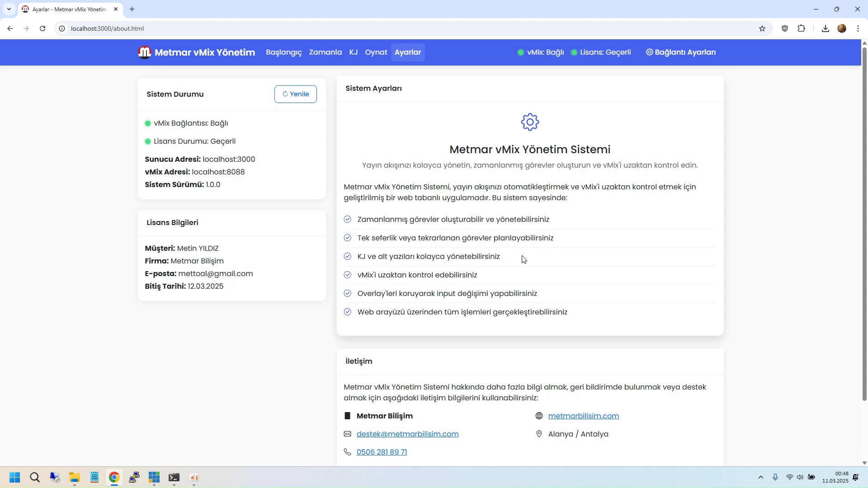The image size is (868, 488).
Task: Open the shield extension icon in Chrome toolbar
Action: coord(785,28)
